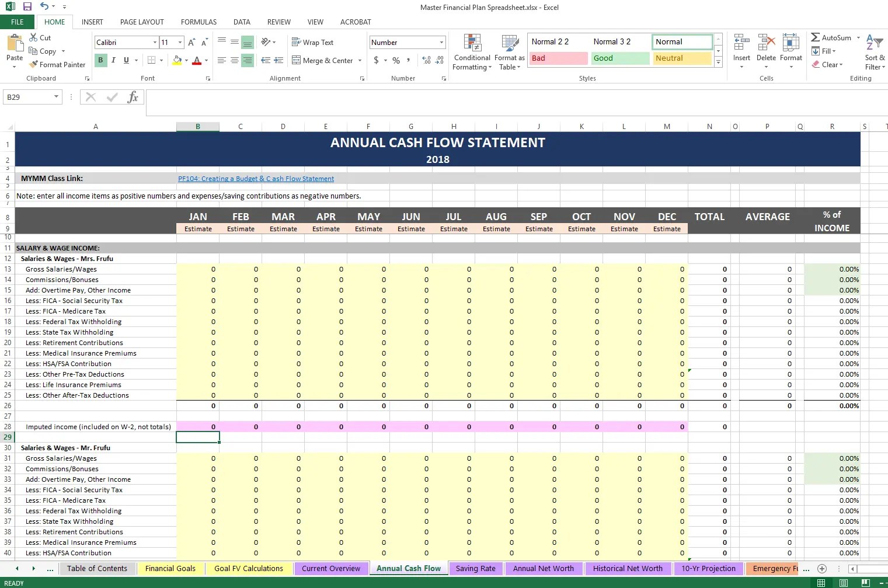Open the font name dropdown

point(155,43)
